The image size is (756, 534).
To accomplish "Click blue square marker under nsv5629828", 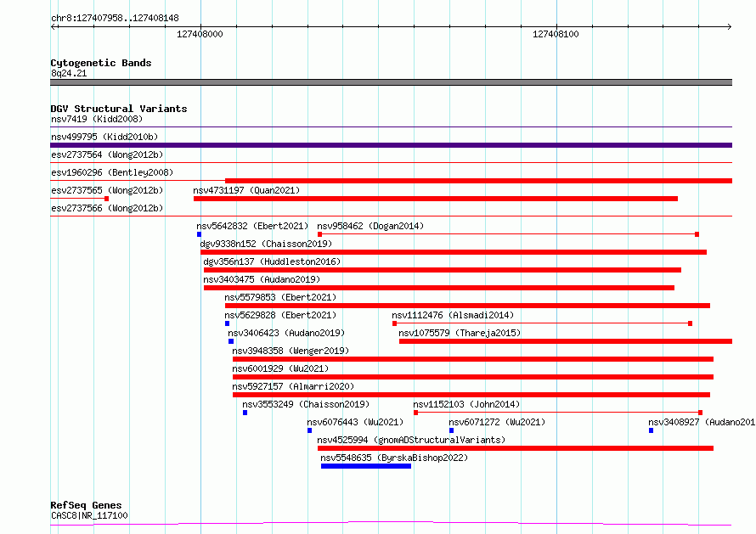I will point(227,323).
